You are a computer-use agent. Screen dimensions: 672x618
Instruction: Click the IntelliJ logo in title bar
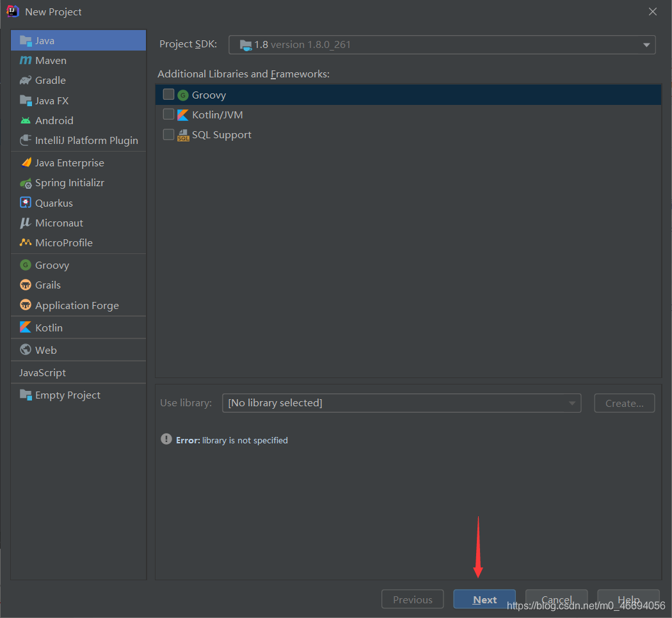tap(13, 11)
